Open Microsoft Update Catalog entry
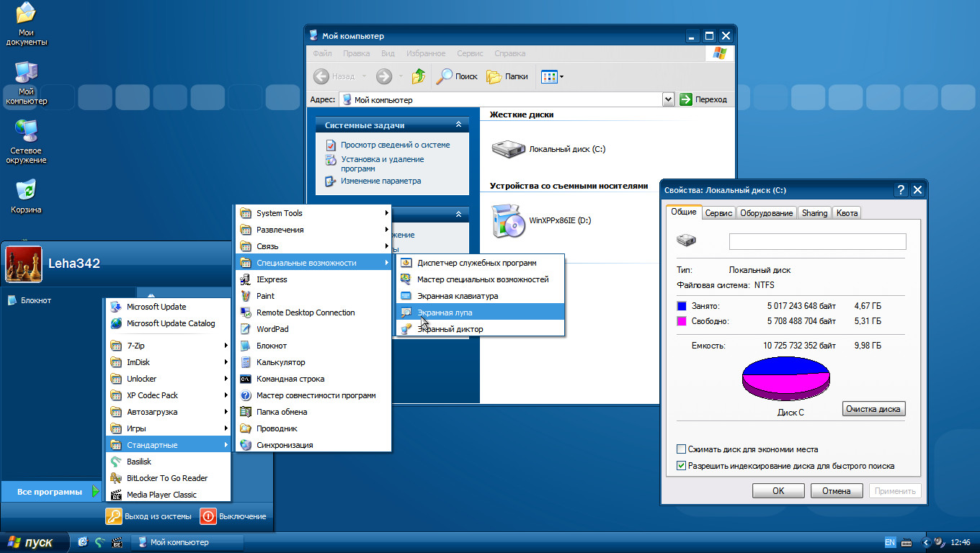This screenshot has height=553, width=980. [168, 323]
